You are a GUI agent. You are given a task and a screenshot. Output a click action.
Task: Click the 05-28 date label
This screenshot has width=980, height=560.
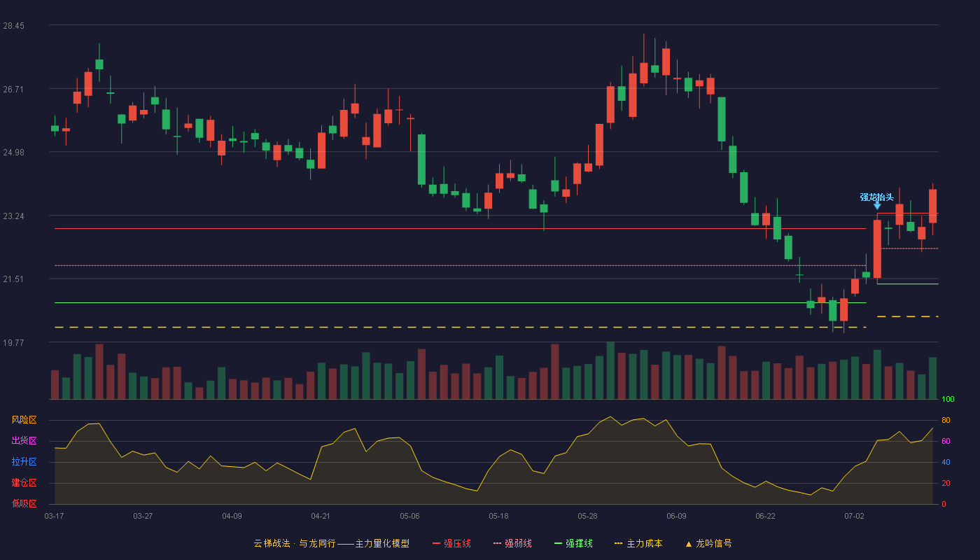[x=588, y=516]
